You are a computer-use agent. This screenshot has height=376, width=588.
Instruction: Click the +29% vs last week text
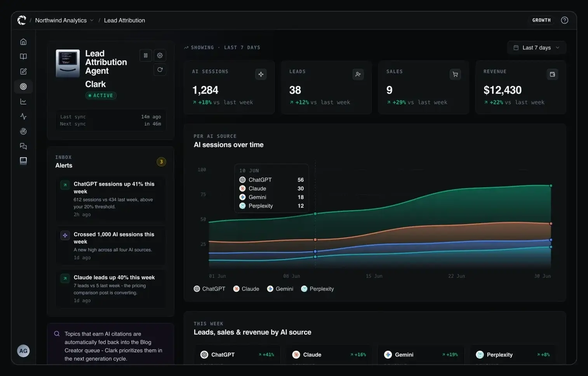coord(417,102)
